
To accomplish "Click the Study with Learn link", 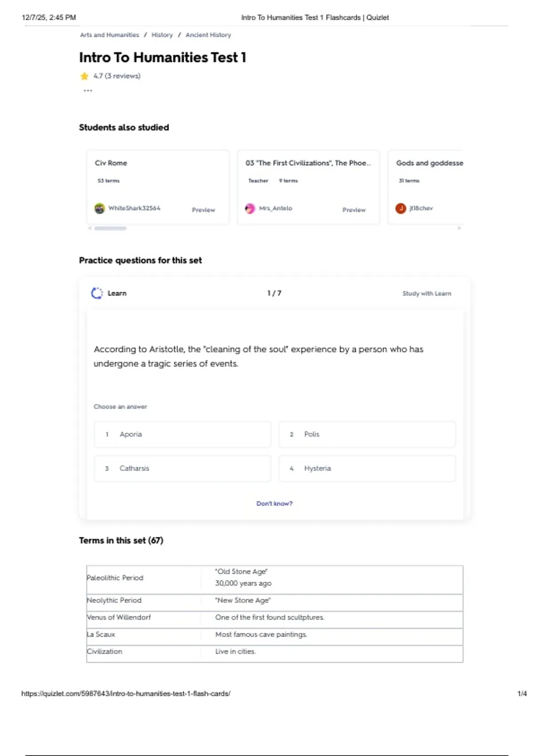I will tap(427, 294).
